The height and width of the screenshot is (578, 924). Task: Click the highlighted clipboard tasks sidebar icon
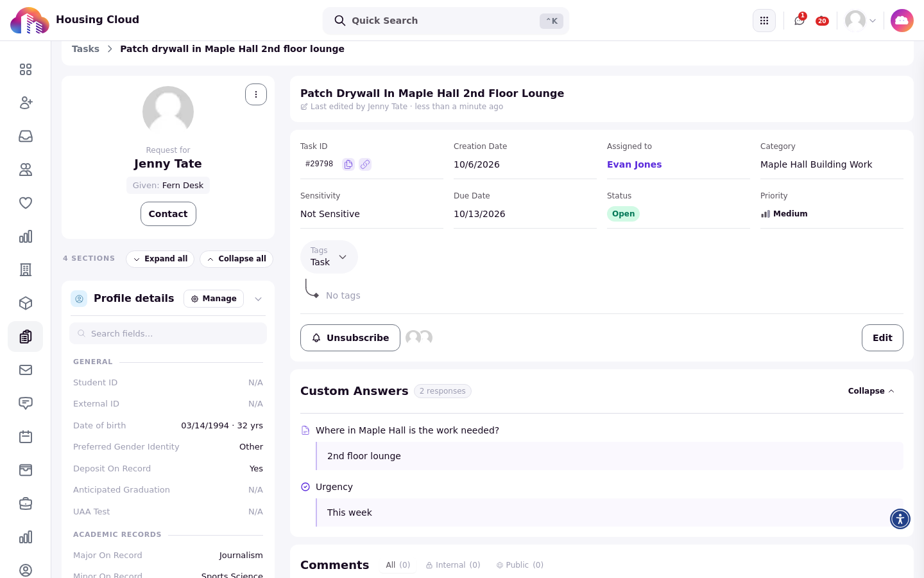26,337
